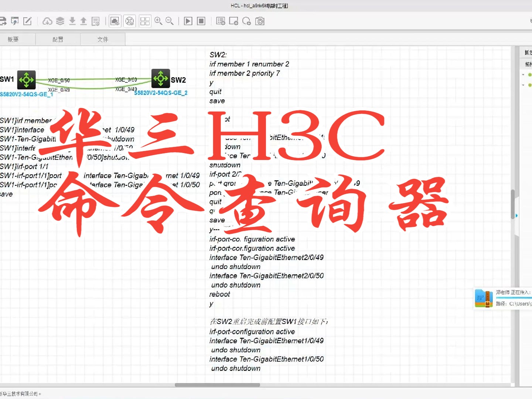532x399 pixels.
Task: Expand the right side panel arrow
Action: tap(516, 215)
